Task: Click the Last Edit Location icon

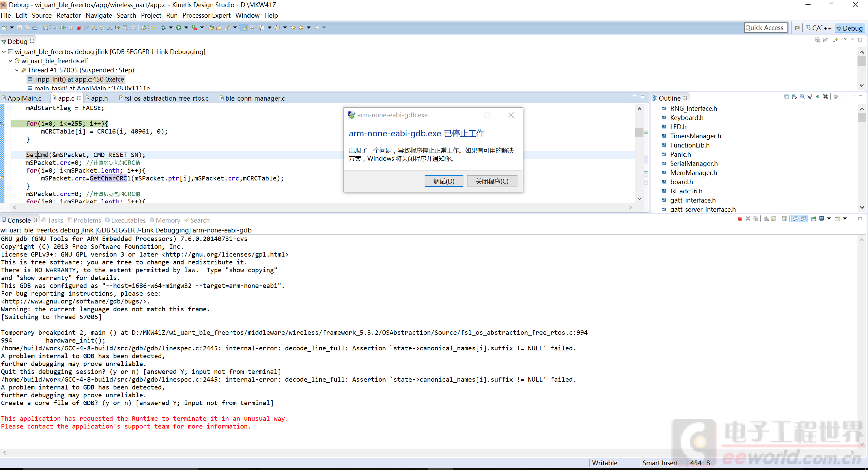Action: coord(293,28)
